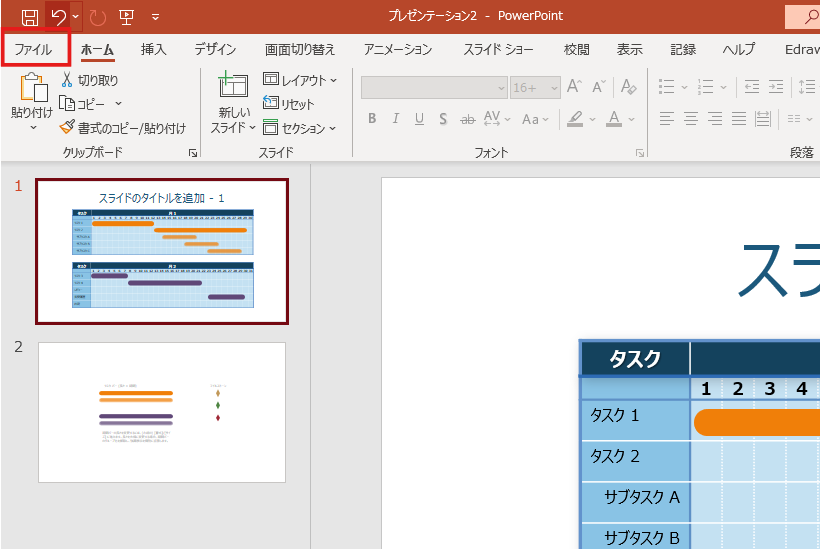The image size is (820, 549).
Task: Open the Undo history dropdown arrow
Action: pos(76,17)
